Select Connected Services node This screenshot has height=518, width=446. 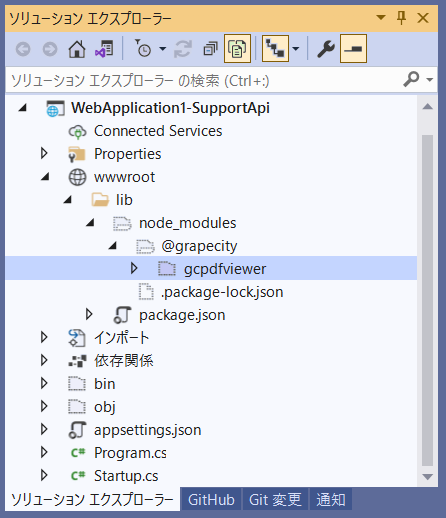tap(158, 131)
